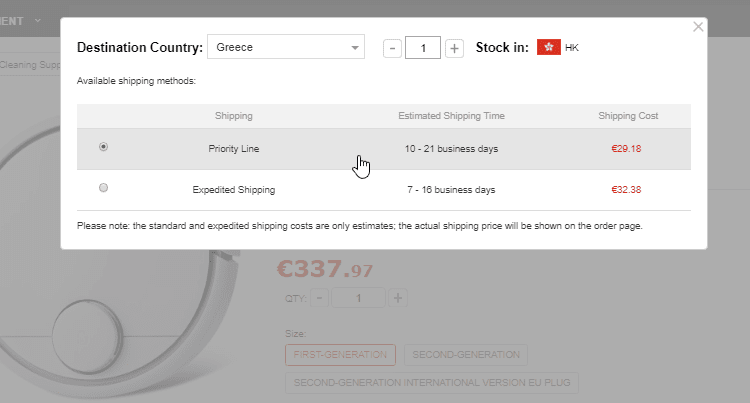This screenshot has width=750, height=403.
Task: Click the Expedited Shipping method label
Action: [x=233, y=189]
